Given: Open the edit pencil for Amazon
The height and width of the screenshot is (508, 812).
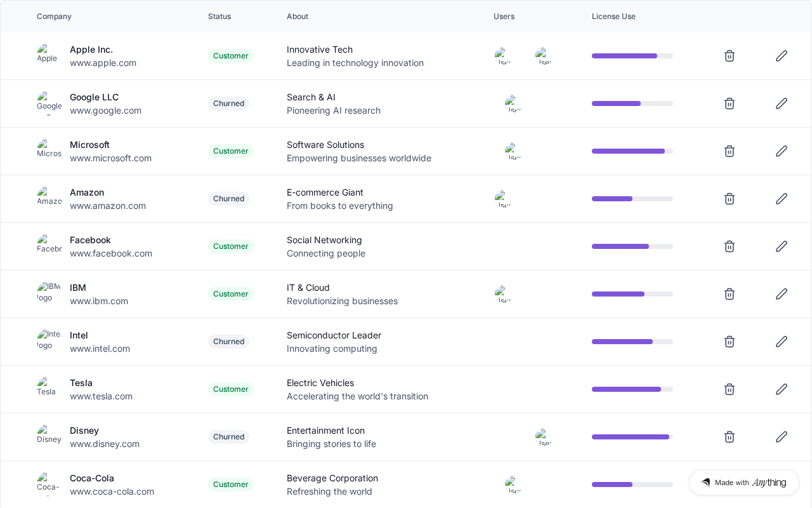Looking at the screenshot, I should click(782, 199).
